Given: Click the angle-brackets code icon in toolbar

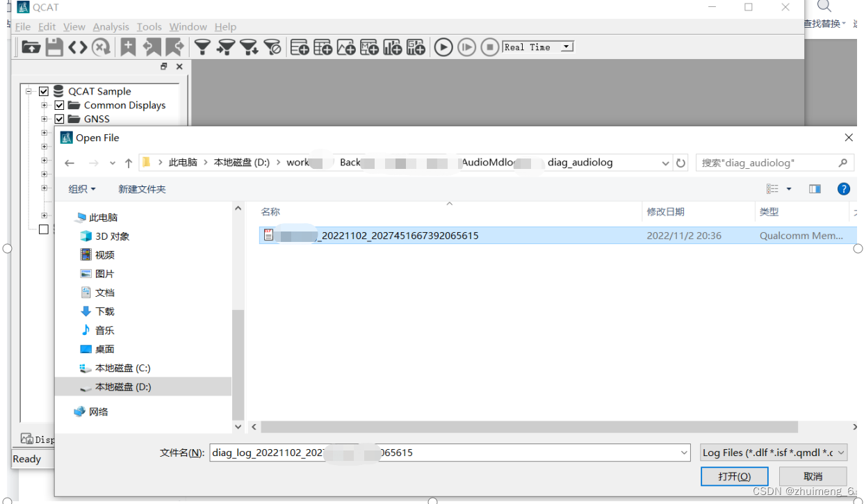Looking at the screenshot, I should click(77, 47).
